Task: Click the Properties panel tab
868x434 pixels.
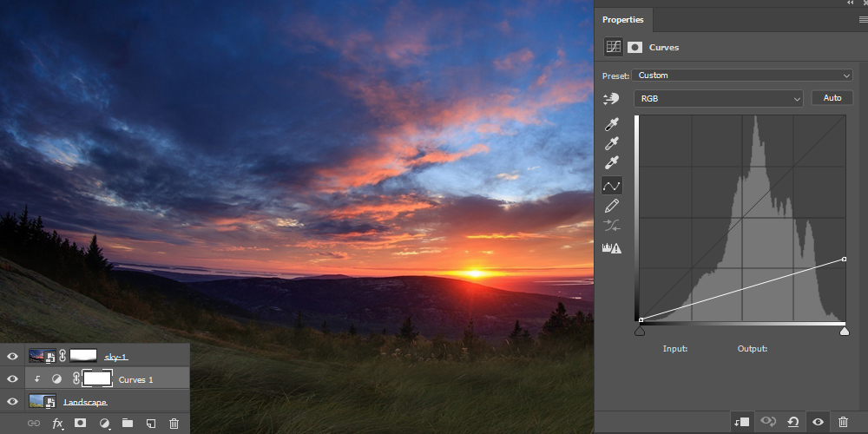Action: pos(623,19)
